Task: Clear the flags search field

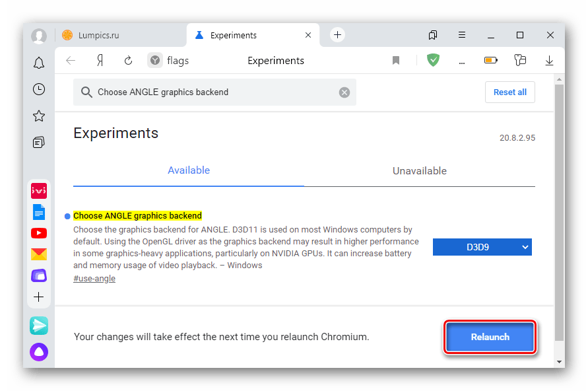Action: point(344,92)
